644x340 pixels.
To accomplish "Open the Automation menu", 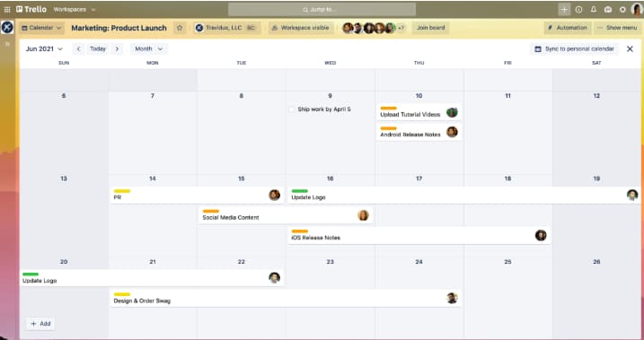I will point(568,28).
